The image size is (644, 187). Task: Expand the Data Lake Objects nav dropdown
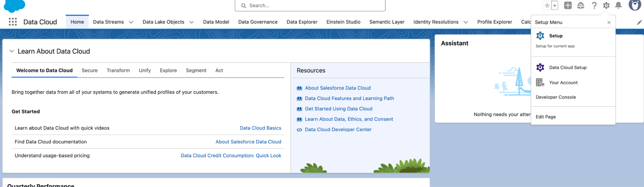(x=191, y=22)
